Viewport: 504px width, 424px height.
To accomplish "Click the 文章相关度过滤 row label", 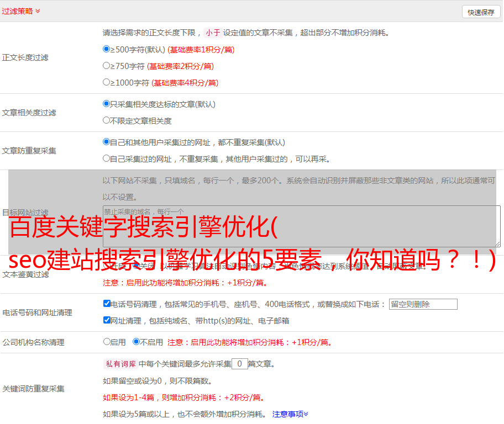I will pos(29,113).
